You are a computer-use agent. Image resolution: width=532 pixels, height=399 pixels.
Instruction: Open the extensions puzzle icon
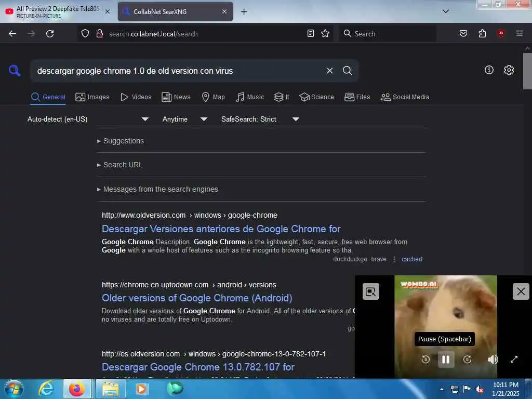click(482, 33)
